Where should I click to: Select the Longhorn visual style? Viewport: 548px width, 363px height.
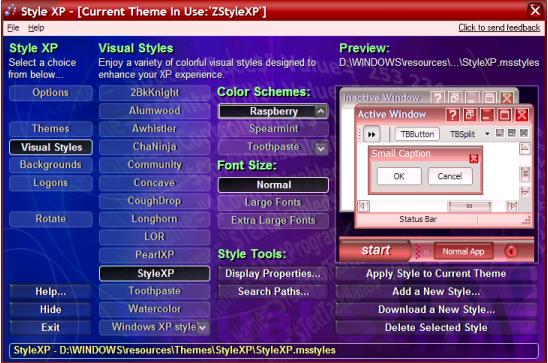[x=154, y=219]
